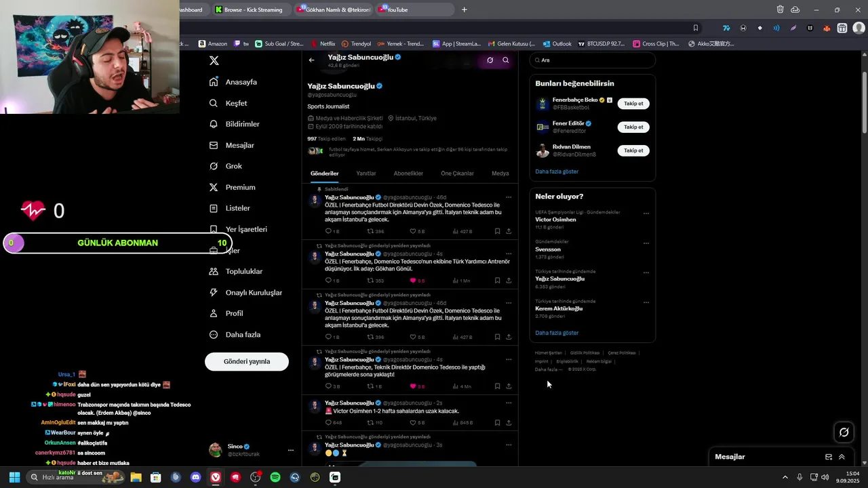868x488 pixels.
Task: Open Discord from the taskbar
Action: (196, 477)
